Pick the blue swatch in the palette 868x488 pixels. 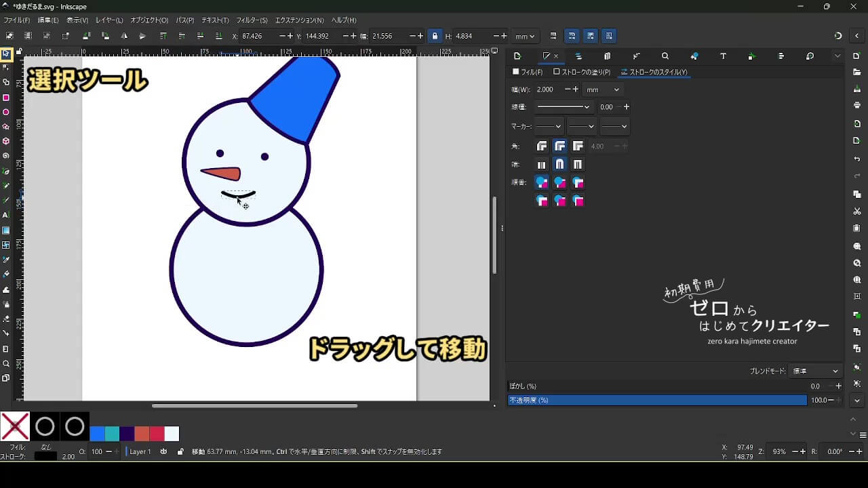click(x=98, y=434)
